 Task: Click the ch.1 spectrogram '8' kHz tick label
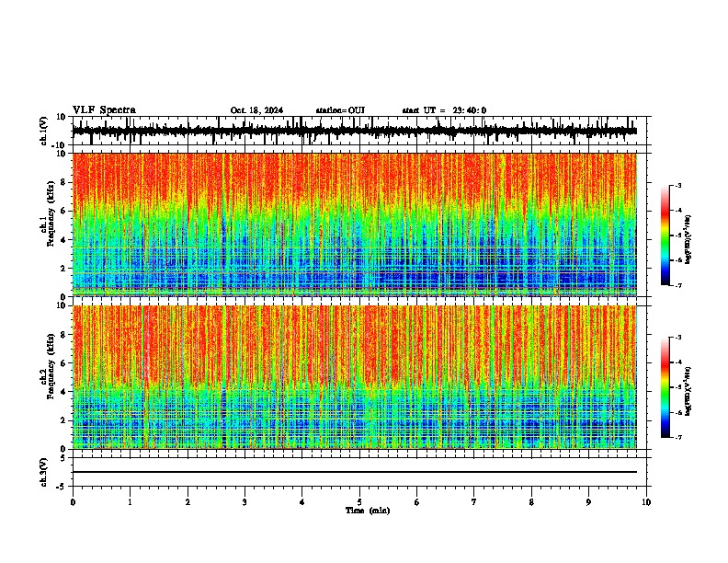[x=63, y=182]
